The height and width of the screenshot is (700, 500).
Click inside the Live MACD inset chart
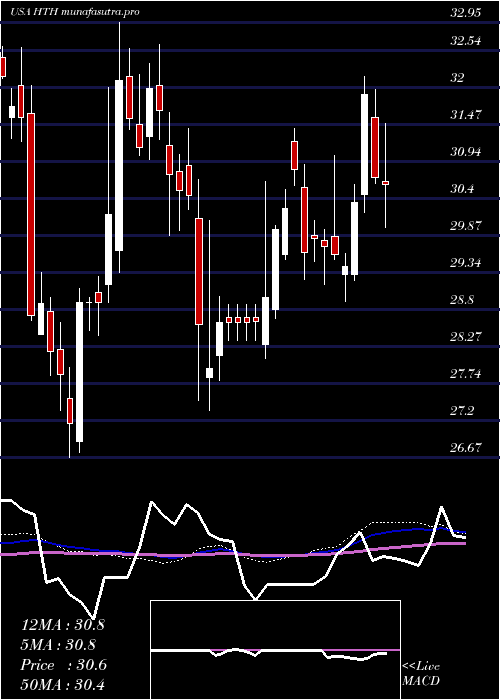275,650
